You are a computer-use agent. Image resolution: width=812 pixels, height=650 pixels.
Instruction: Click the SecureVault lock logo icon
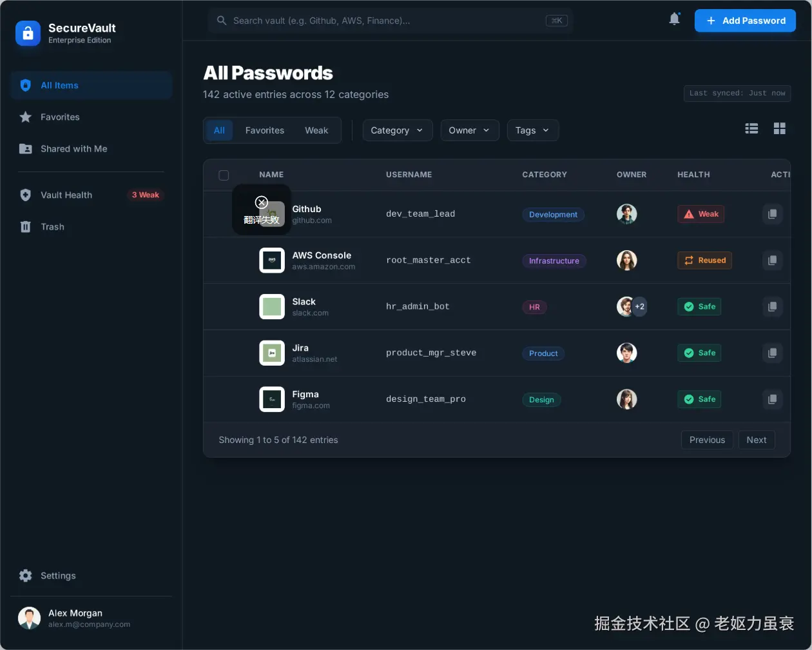(28, 34)
